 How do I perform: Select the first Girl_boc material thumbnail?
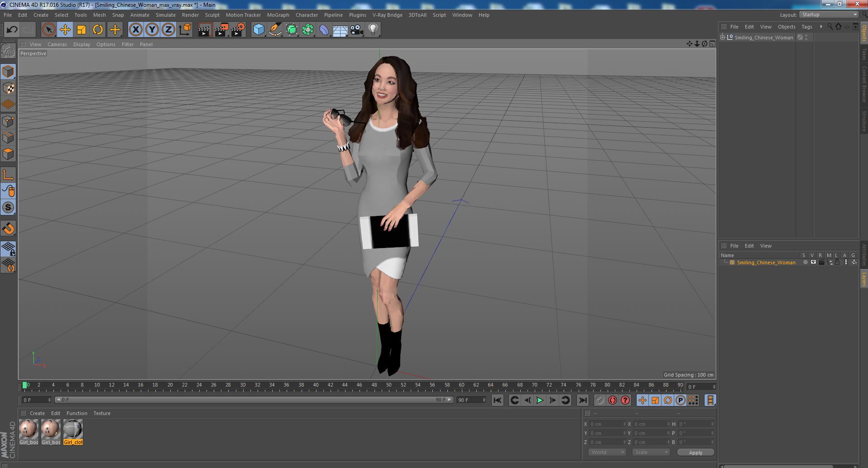click(29, 432)
